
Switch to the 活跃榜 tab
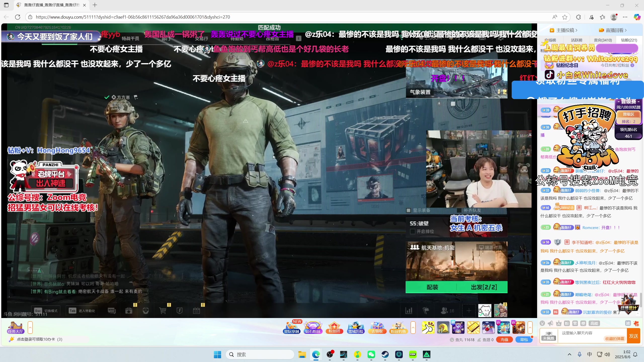(577, 40)
